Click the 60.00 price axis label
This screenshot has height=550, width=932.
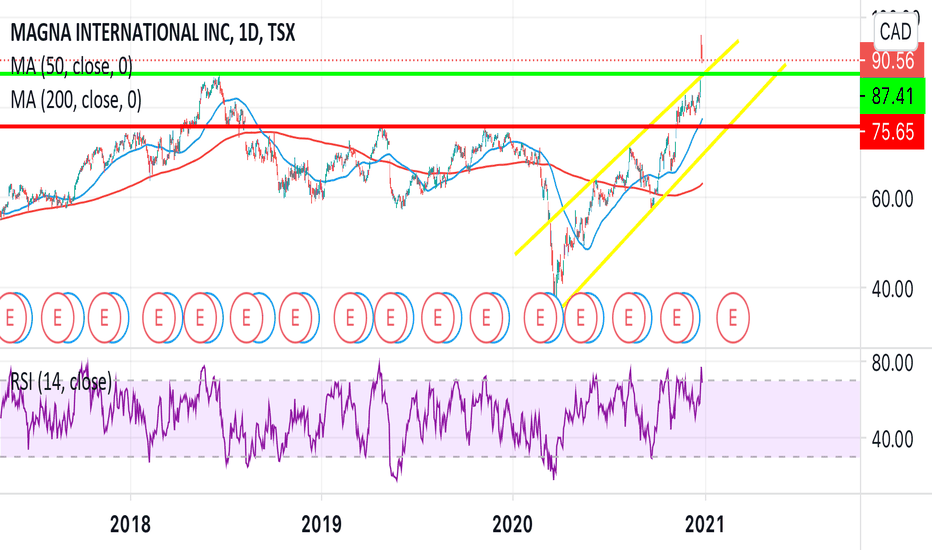[893, 199]
